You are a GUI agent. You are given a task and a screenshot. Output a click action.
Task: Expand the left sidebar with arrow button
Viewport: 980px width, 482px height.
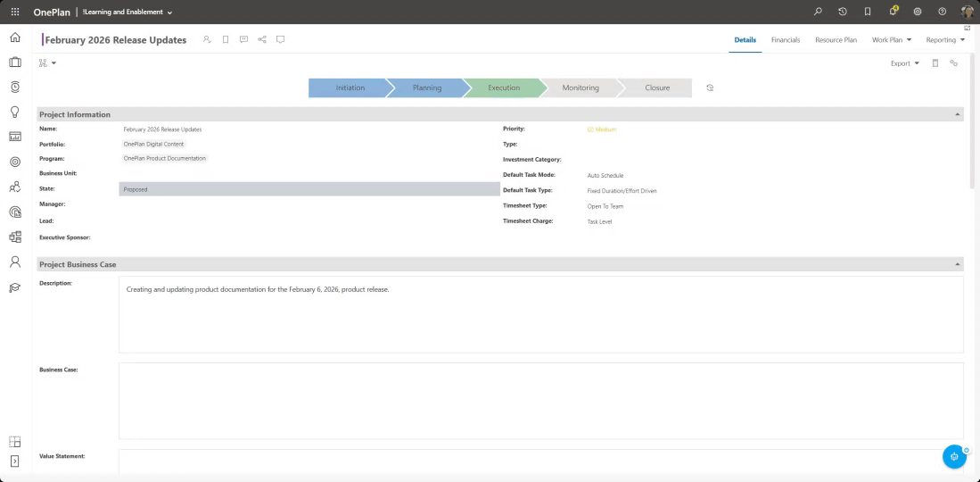14,461
